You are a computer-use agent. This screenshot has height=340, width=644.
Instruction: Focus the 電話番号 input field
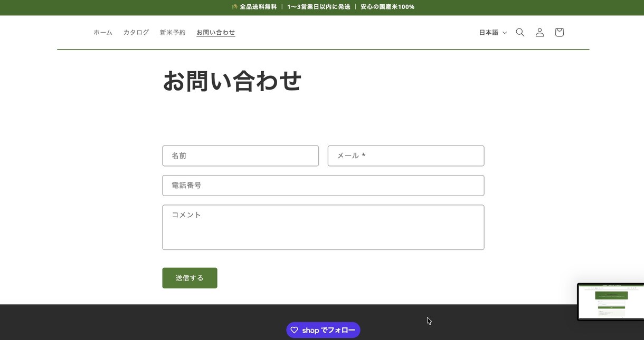(x=323, y=186)
